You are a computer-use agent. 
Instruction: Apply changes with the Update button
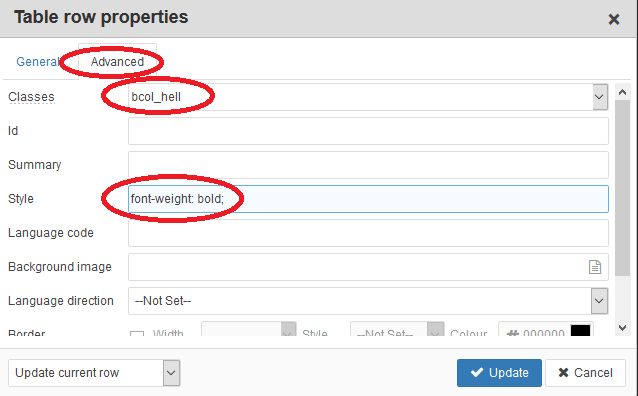tap(499, 372)
